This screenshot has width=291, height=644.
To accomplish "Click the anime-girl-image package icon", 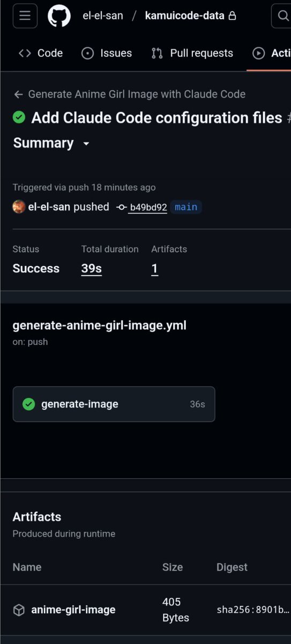I will (19, 610).
